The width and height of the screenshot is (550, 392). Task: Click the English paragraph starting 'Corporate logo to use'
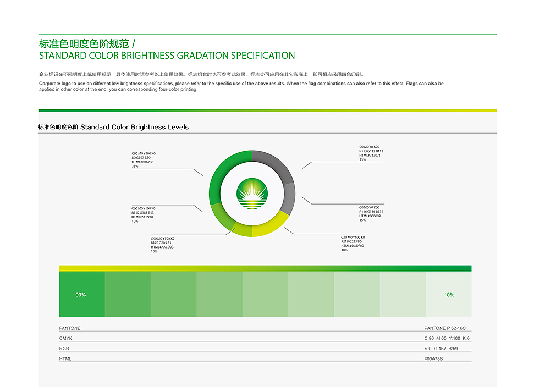pyautogui.click(x=241, y=86)
